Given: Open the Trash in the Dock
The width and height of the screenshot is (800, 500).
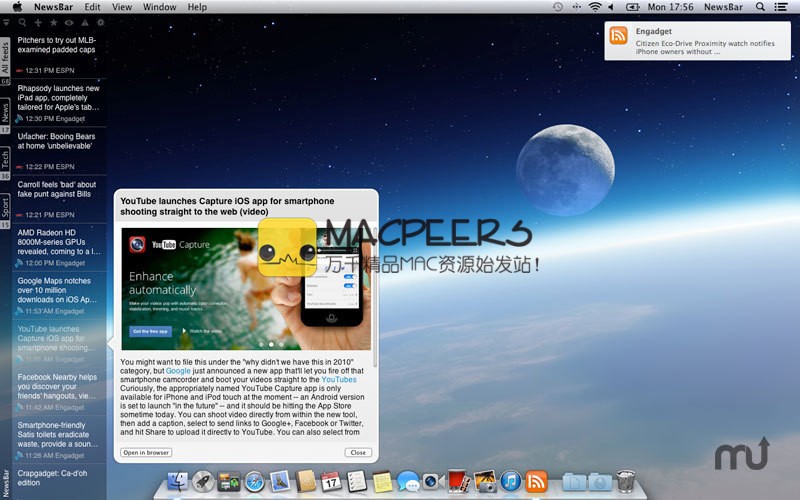Looking at the screenshot, I should [626, 481].
